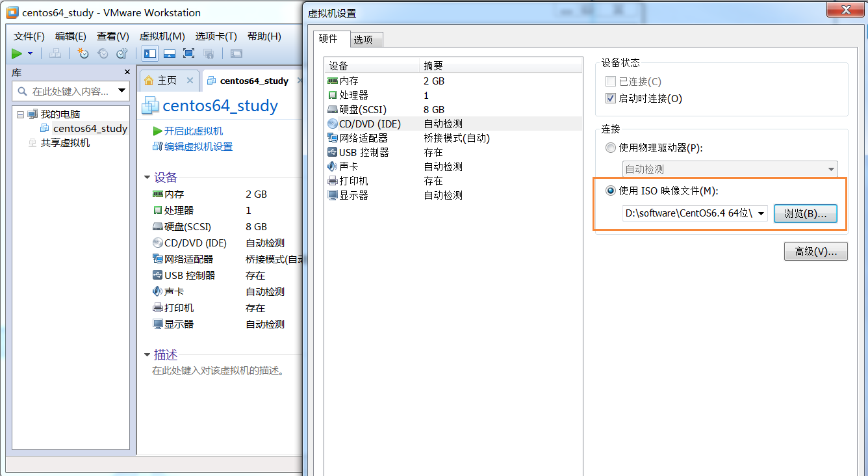Viewport: 868px width, 476px height.
Task: Select centos64_study in the library tree
Action: [90, 128]
